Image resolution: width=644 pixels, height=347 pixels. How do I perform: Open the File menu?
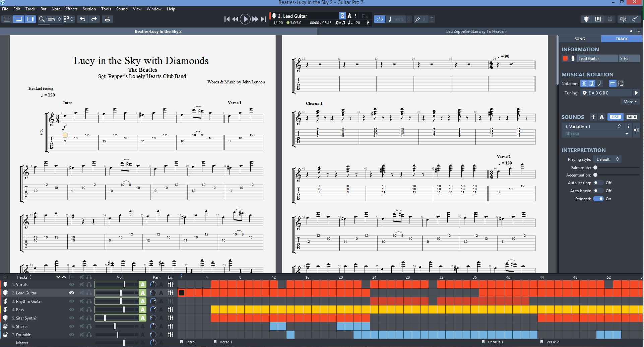[5, 9]
